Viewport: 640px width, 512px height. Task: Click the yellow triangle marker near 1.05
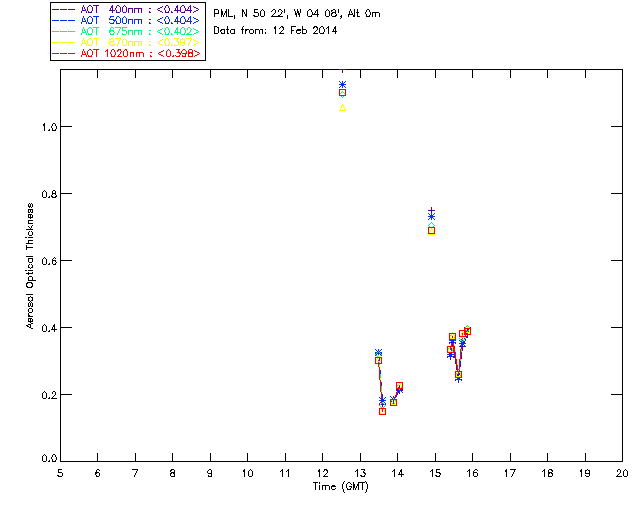click(x=343, y=108)
